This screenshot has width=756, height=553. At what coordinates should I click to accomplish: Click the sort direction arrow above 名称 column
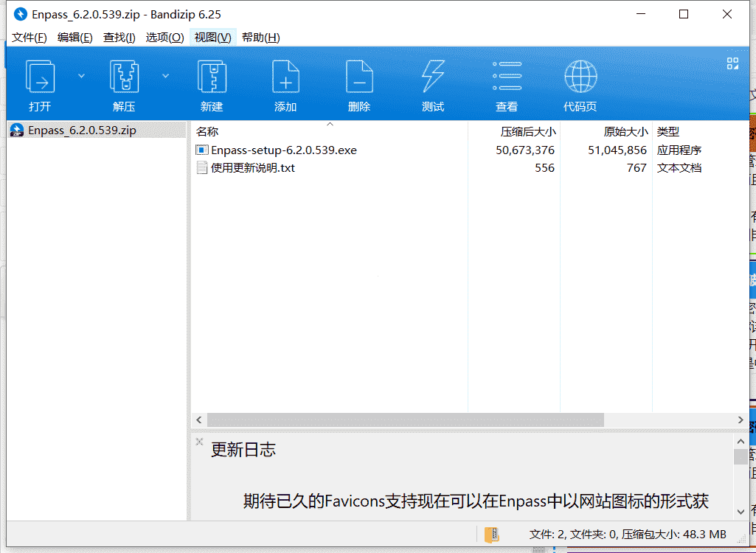(x=330, y=125)
